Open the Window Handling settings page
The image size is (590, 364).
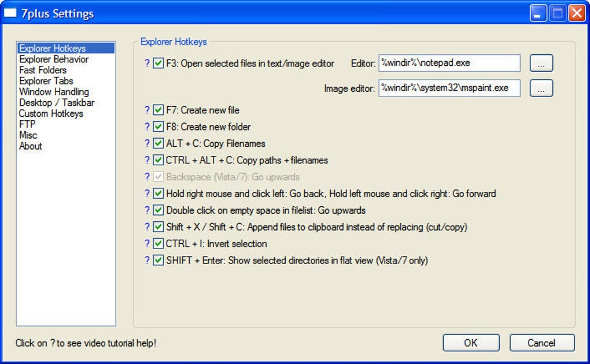54,92
